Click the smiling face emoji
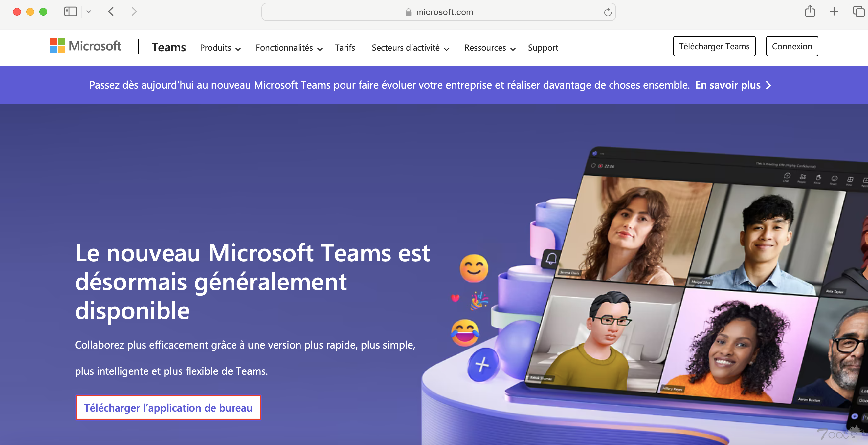 pyautogui.click(x=474, y=268)
